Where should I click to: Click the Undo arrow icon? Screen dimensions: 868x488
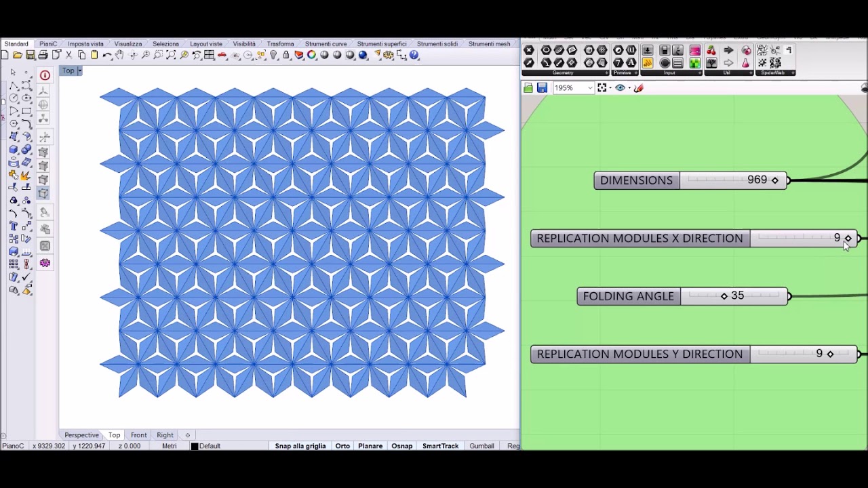click(x=107, y=55)
